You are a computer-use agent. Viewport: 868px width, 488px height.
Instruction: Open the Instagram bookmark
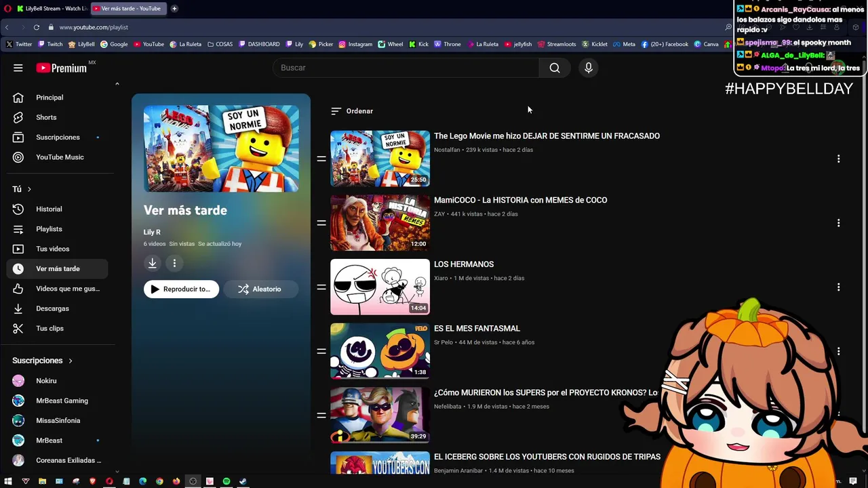click(x=355, y=44)
